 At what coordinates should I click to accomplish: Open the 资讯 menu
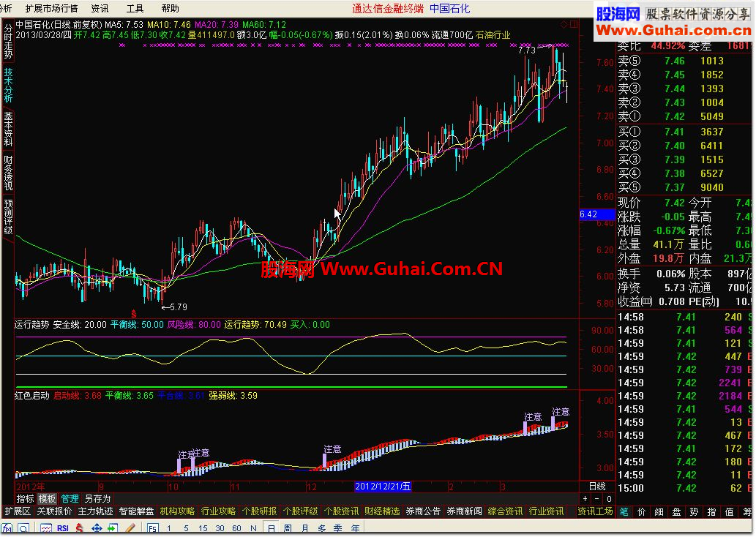click(x=100, y=9)
